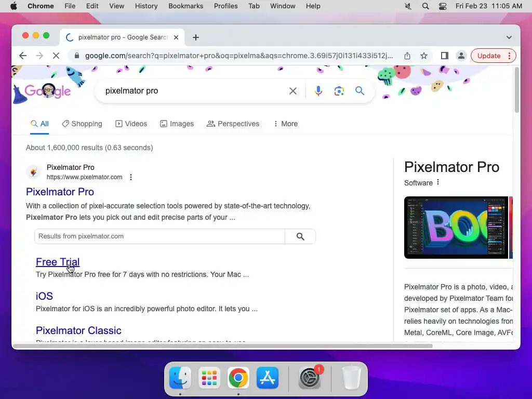Clear the Google search query

point(293,91)
